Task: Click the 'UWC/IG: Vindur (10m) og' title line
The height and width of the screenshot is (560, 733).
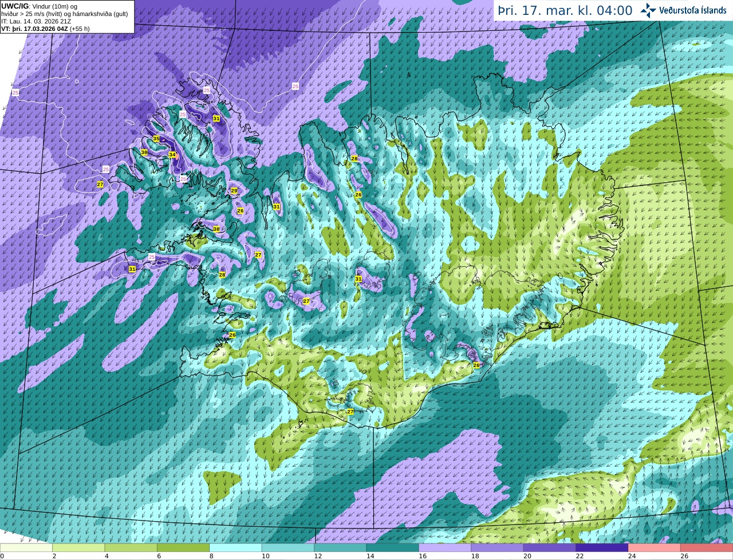Action: point(39,6)
